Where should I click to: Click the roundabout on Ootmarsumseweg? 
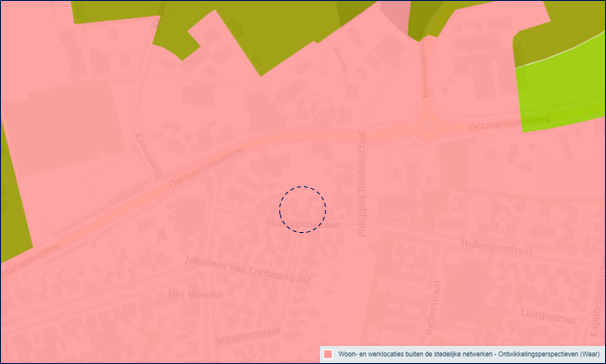pos(429,127)
